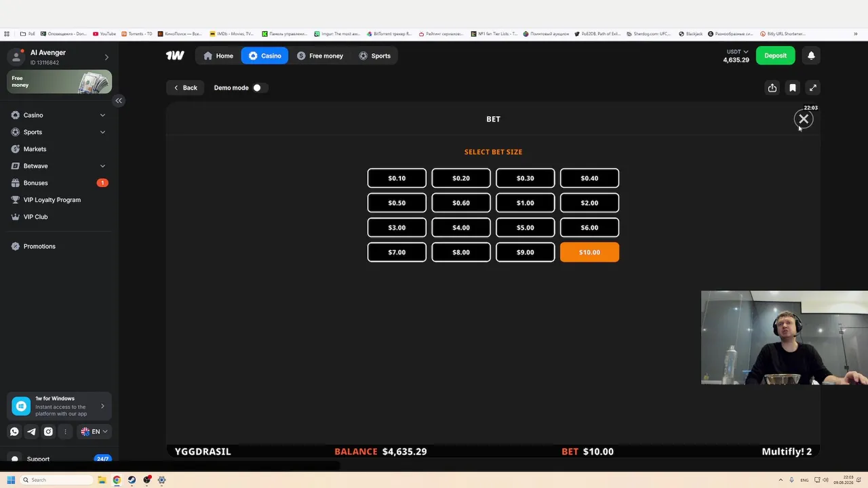Go Back from the game

pyautogui.click(x=185, y=87)
